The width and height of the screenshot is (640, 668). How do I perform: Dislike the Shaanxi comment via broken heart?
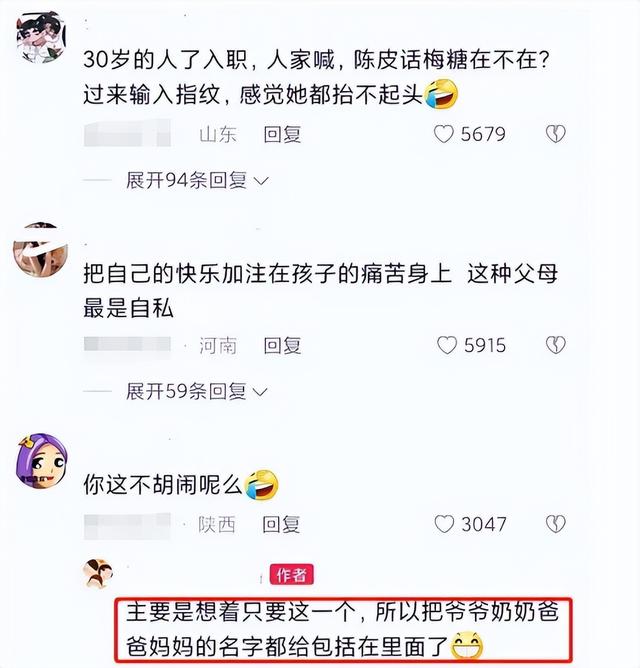(x=556, y=524)
